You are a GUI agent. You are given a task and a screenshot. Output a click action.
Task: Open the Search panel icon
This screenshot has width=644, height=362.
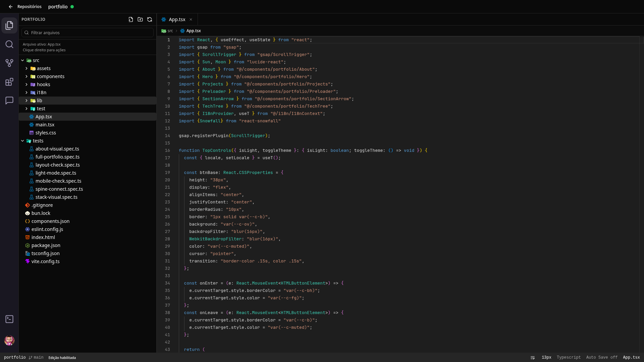tap(9, 44)
